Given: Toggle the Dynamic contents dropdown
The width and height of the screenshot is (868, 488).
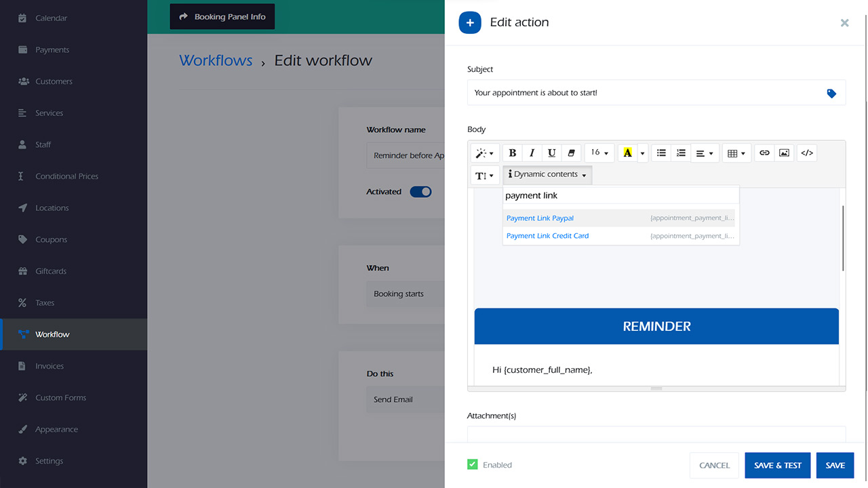Looking at the screenshot, I should [x=547, y=175].
